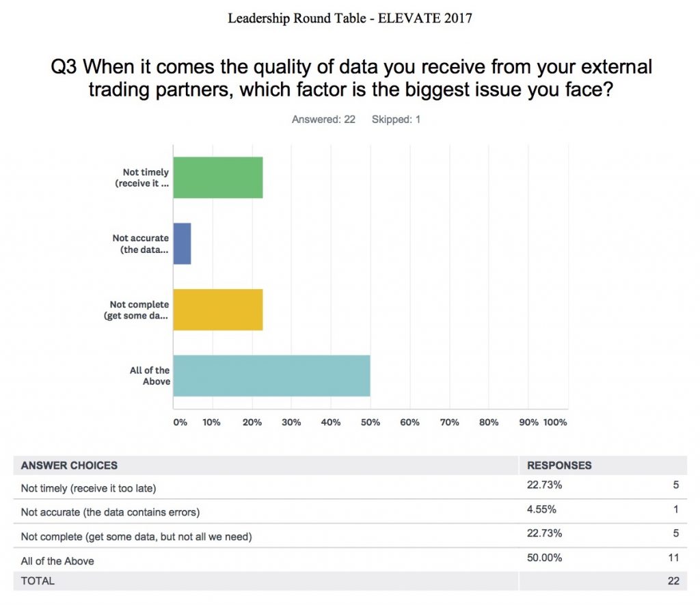Image resolution: width=700 pixels, height=605 pixels.
Task: Click the RESPONSES column header
Action: [x=559, y=466]
